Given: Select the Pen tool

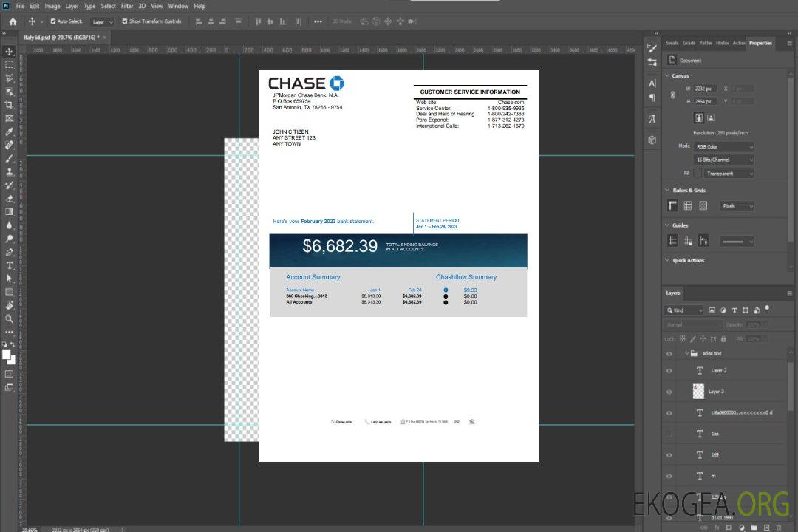Looking at the screenshot, I should 9,252.
